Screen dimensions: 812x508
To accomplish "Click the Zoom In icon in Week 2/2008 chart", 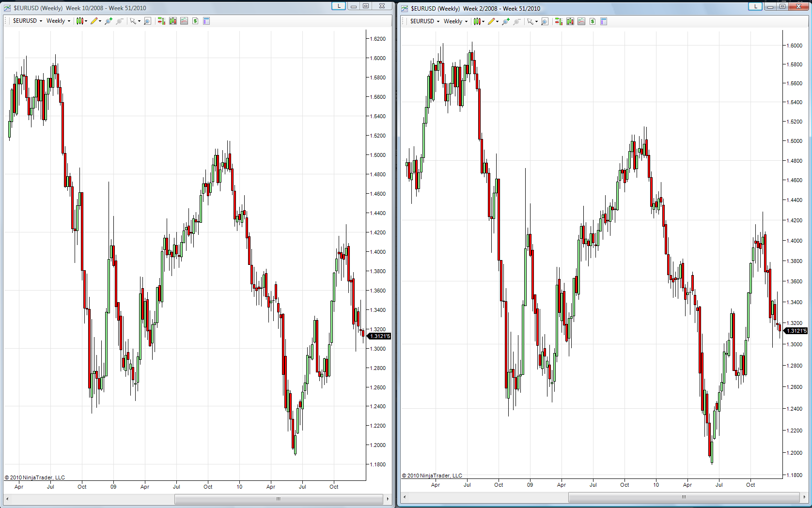I will [x=506, y=21].
